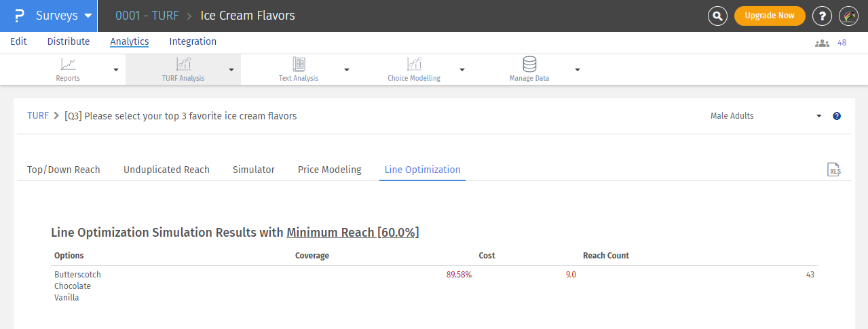Click the QuestionPro logo icon
The height and width of the screenshot is (329, 868).
click(19, 16)
